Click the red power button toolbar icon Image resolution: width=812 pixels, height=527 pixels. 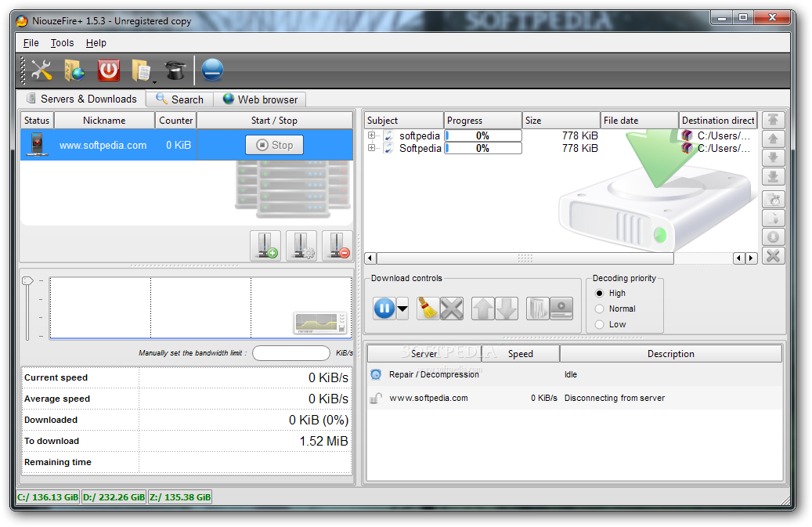(x=109, y=70)
